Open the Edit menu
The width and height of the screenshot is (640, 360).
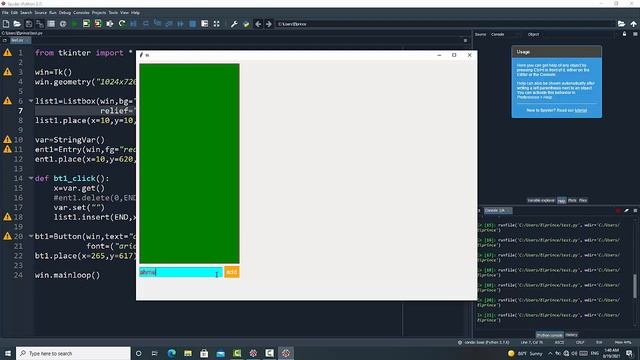(x=14, y=13)
